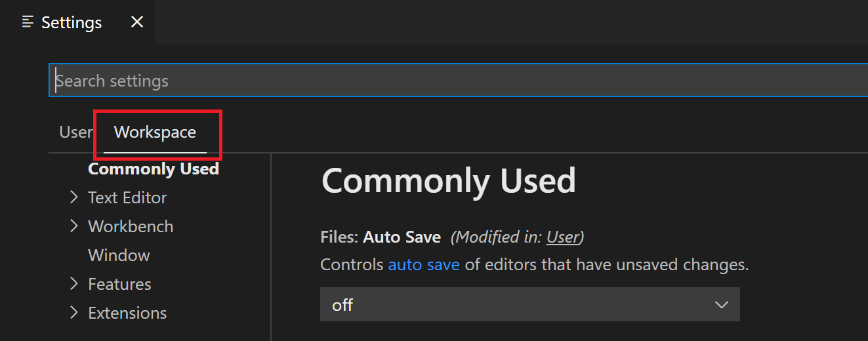Click the large Commonly Used heading
Image resolution: width=868 pixels, height=341 pixels.
pos(449,180)
